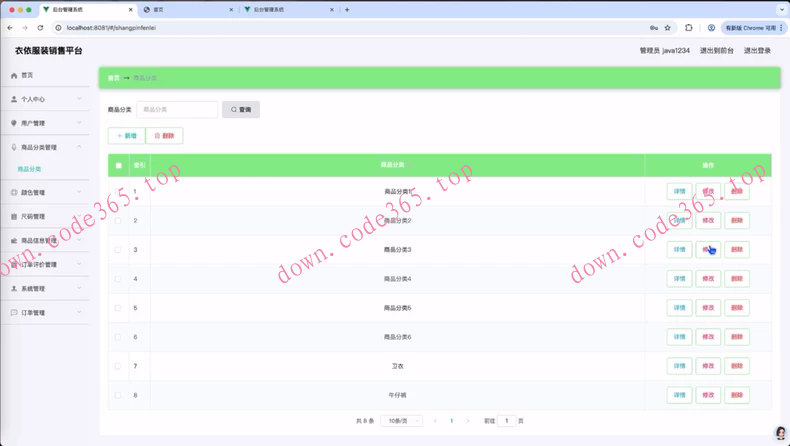The image size is (790, 446).
Task: Expand the 商品信息管理 menu chevron
Action: pos(79,240)
